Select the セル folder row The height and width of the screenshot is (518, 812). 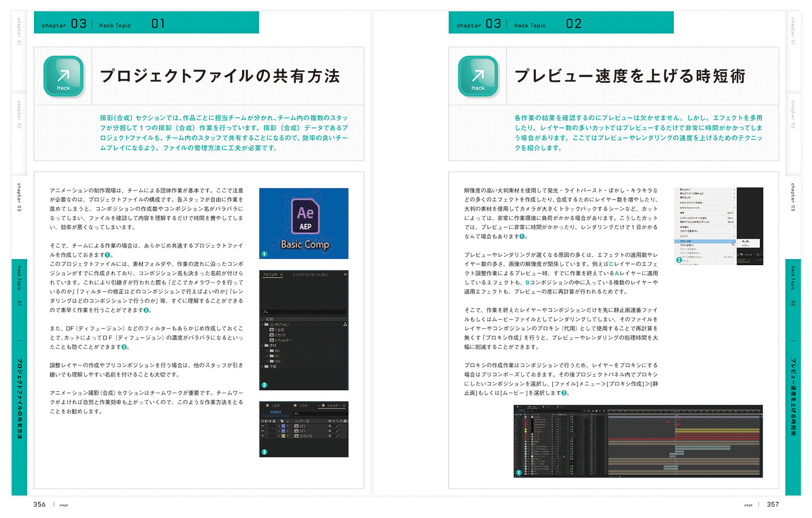pos(303,361)
